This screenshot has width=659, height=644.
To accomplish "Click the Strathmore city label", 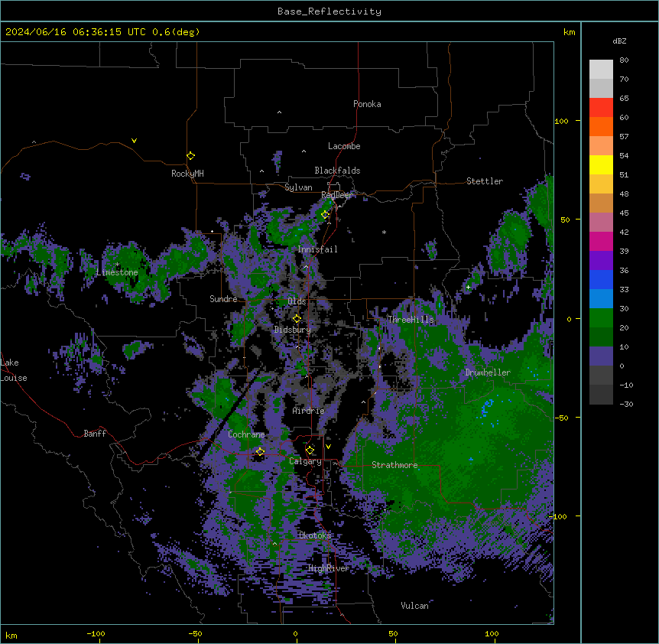I will coord(394,465).
